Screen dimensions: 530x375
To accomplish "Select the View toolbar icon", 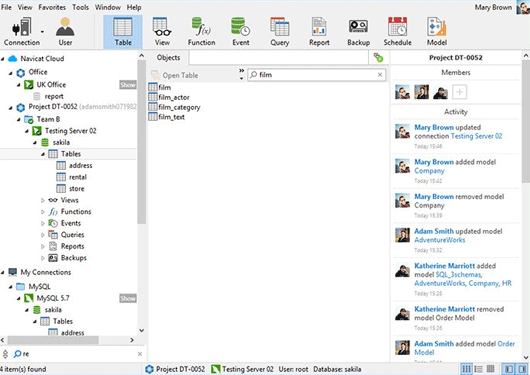I will tap(162, 32).
